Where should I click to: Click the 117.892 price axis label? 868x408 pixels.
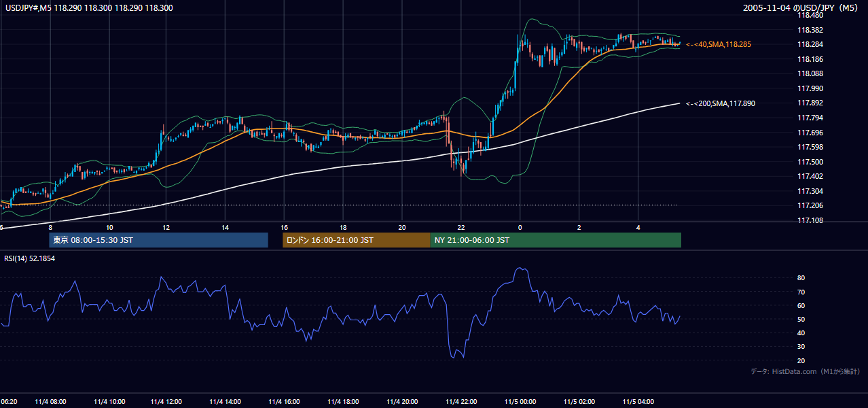coord(810,103)
